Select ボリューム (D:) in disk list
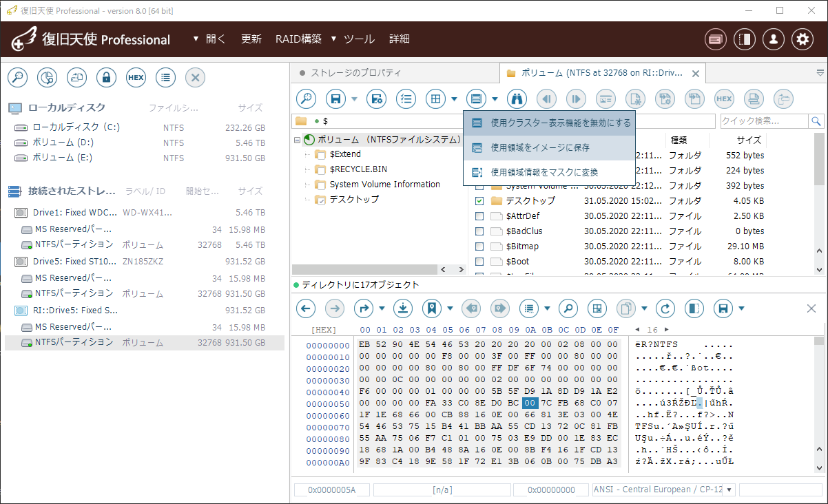 pos(145,143)
